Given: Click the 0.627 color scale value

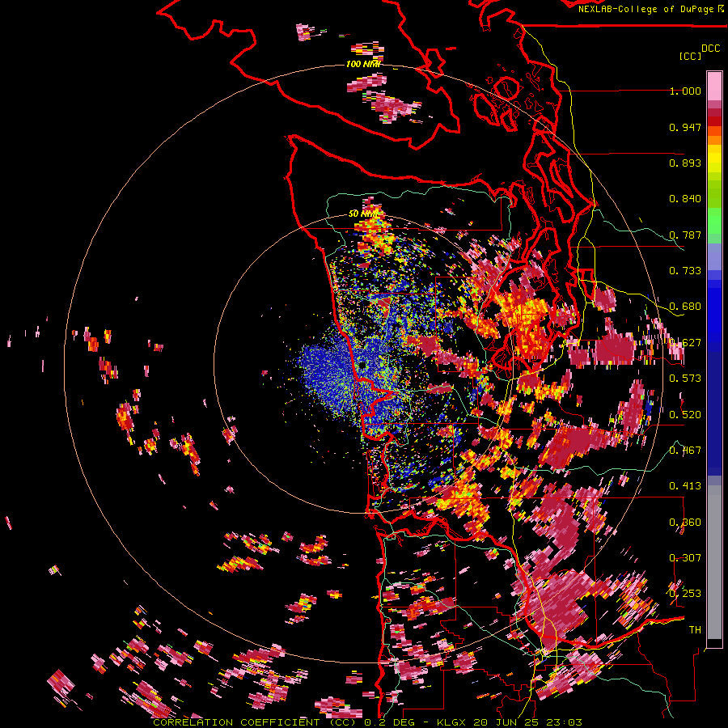Looking at the screenshot, I should tap(685, 343).
